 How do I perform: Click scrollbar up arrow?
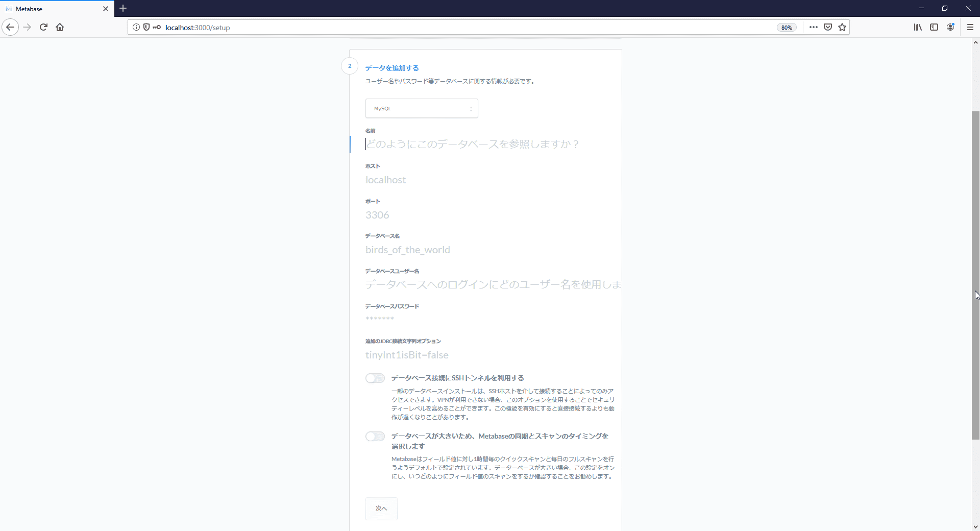[x=975, y=43]
